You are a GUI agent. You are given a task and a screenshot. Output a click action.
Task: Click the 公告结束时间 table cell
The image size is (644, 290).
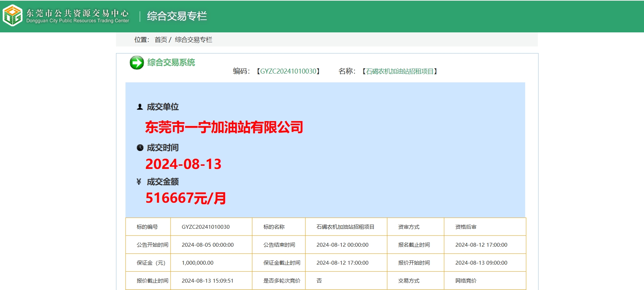pos(279,245)
